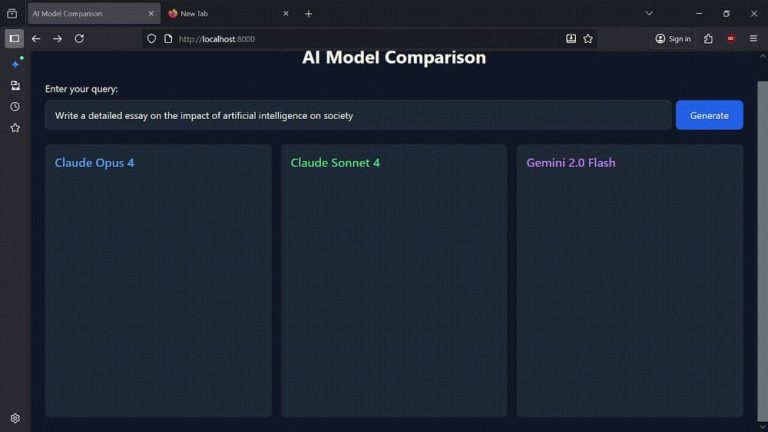Expand the list all tabs chevron
The height and width of the screenshot is (432, 768).
coord(649,13)
